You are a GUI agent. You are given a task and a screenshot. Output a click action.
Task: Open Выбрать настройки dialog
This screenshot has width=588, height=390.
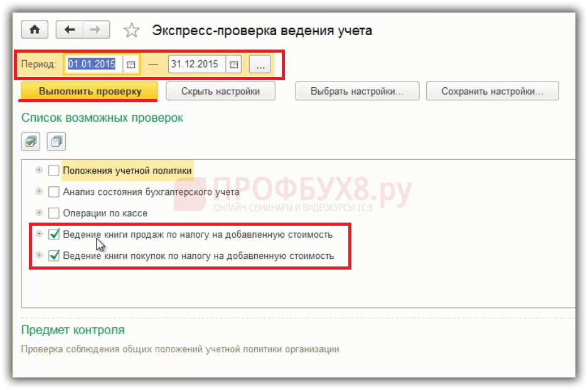[x=357, y=92]
